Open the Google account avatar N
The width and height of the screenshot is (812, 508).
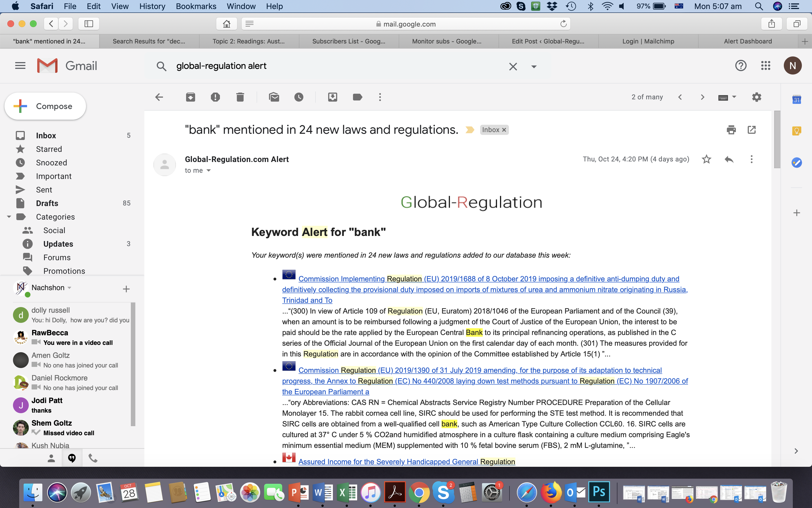tap(793, 65)
